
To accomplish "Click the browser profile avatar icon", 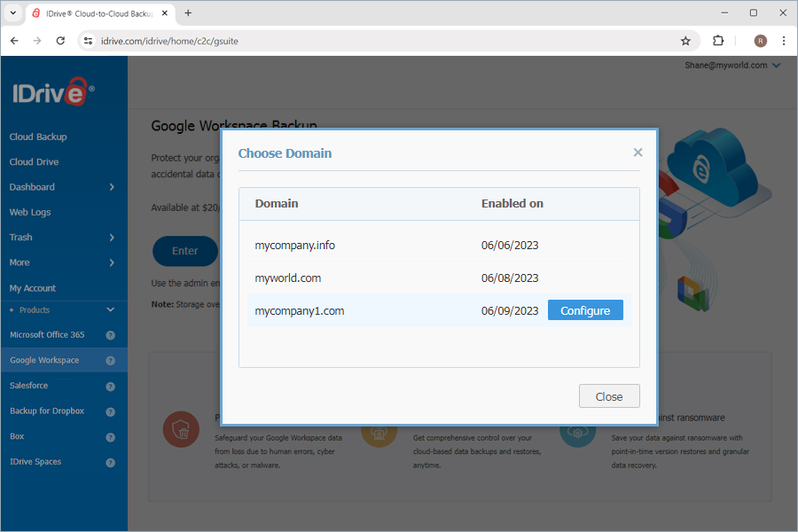I will pos(760,40).
